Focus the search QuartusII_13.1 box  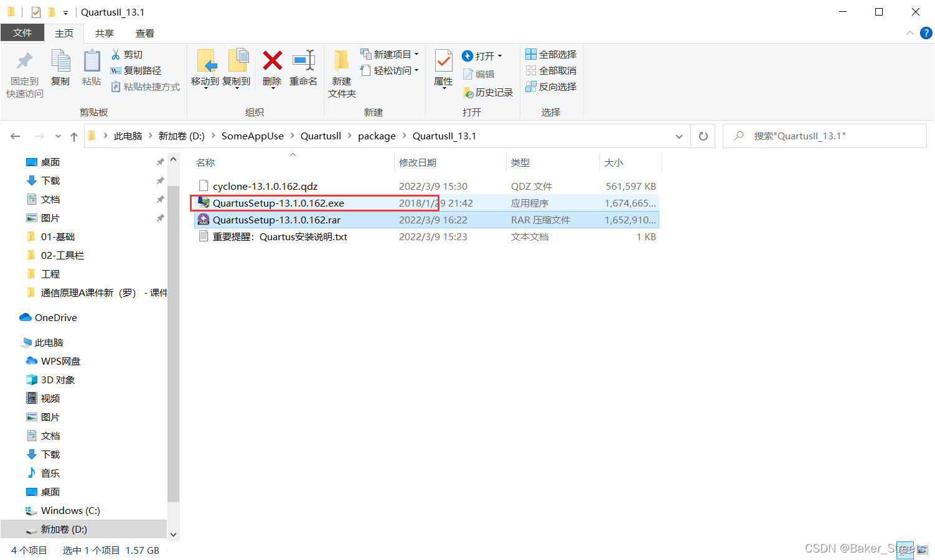[825, 136]
